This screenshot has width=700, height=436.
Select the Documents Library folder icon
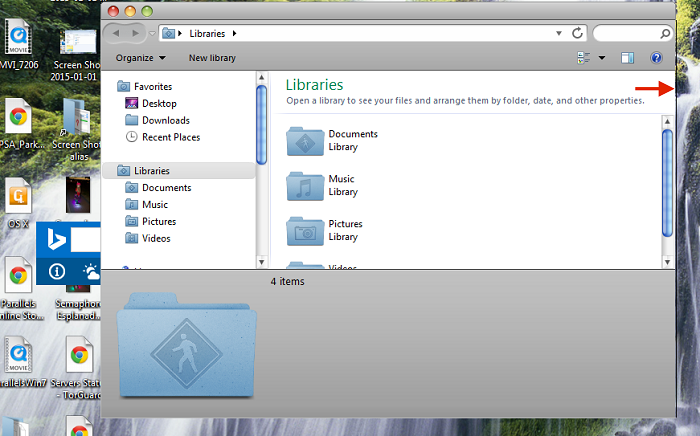305,141
